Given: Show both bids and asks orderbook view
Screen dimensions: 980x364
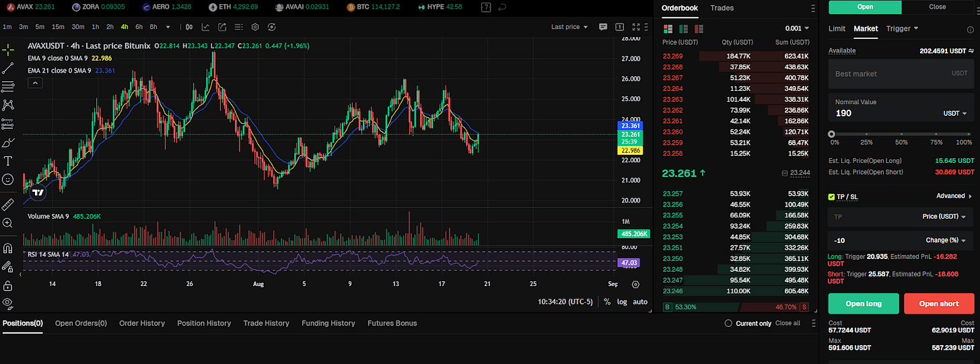Looking at the screenshot, I should pos(668,29).
